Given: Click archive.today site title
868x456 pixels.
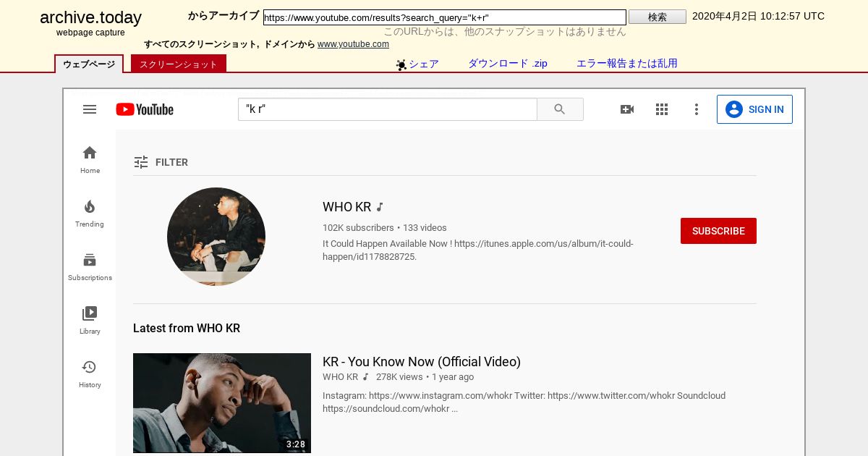Looking at the screenshot, I should point(90,18).
